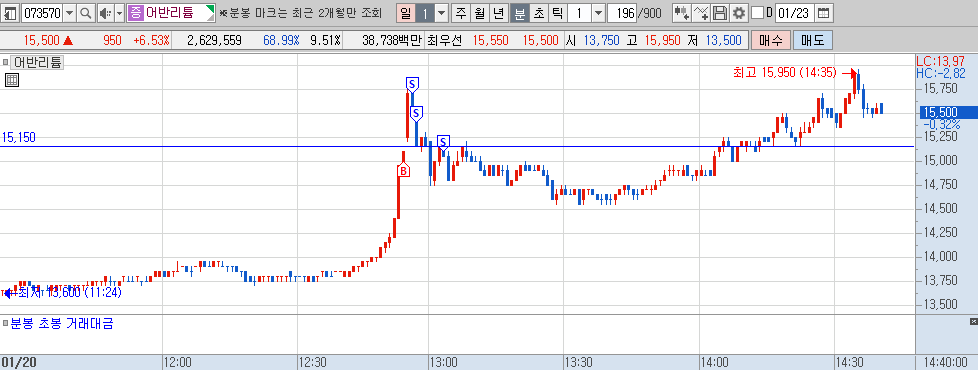Expand the stock code 073570 dropdown
This screenshot has width=978, height=370.
coord(69,12)
